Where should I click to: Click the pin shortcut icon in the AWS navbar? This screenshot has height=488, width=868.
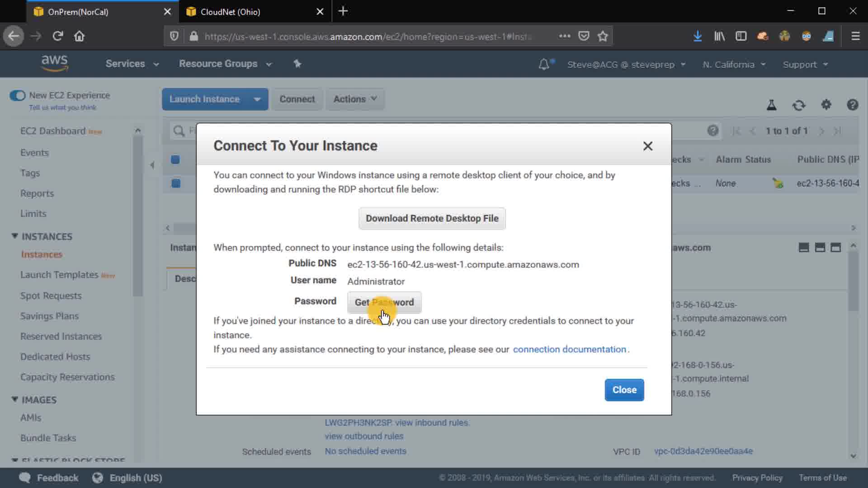[297, 64]
